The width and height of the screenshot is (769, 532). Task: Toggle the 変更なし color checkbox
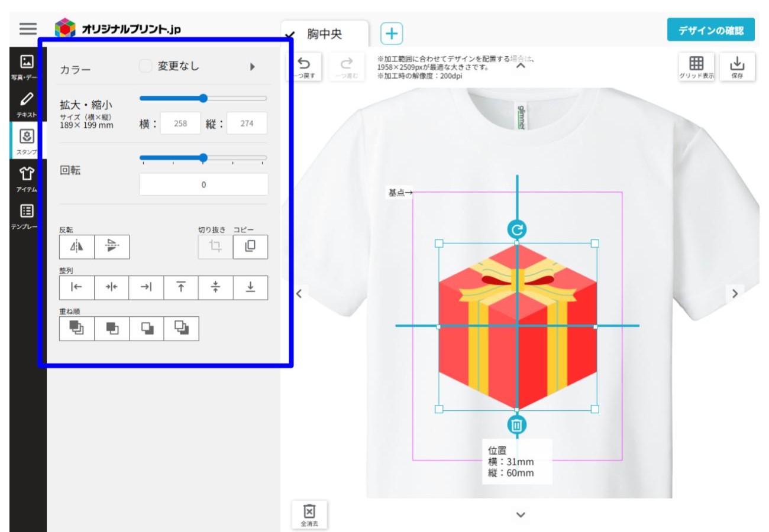point(146,67)
